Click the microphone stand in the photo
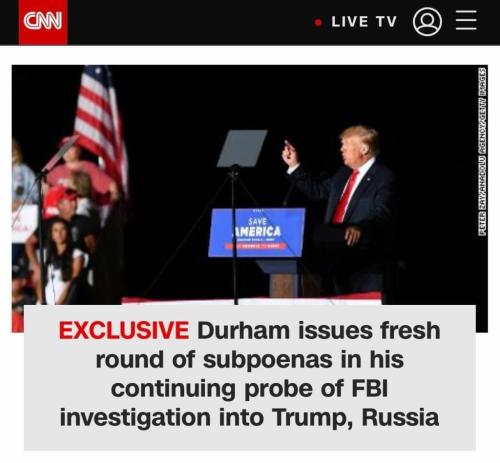 tap(42, 233)
